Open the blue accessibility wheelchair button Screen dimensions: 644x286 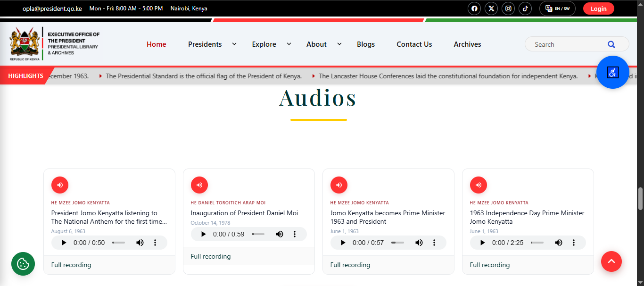click(613, 72)
